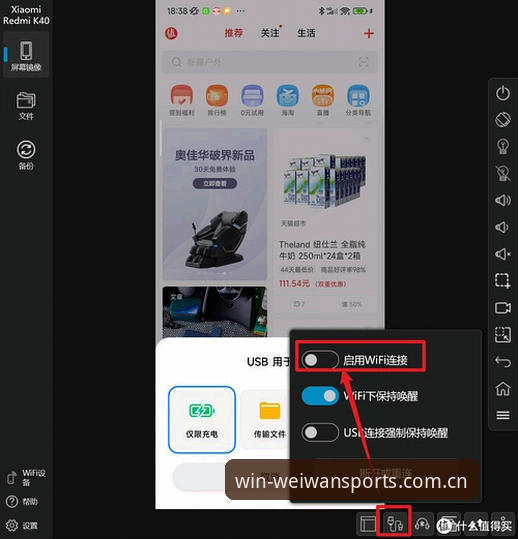Image resolution: width=518 pixels, height=539 pixels.
Task: Tap the red plus button in the app
Action: (368, 33)
